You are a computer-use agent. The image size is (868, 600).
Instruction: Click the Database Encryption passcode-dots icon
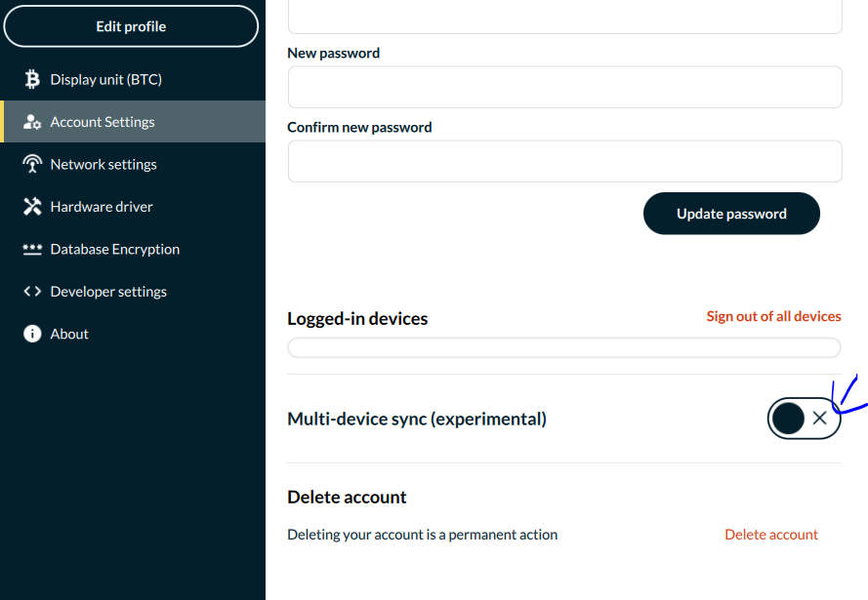tap(31, 249)
